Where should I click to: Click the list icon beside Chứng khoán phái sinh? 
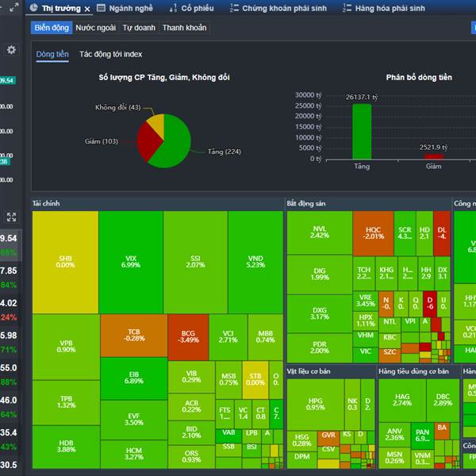coord(234,8)
